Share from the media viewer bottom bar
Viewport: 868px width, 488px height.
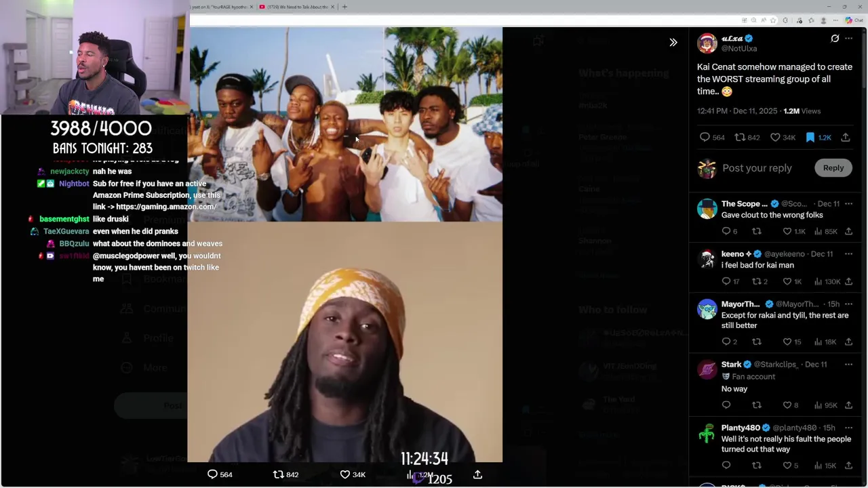pos(477,474)
